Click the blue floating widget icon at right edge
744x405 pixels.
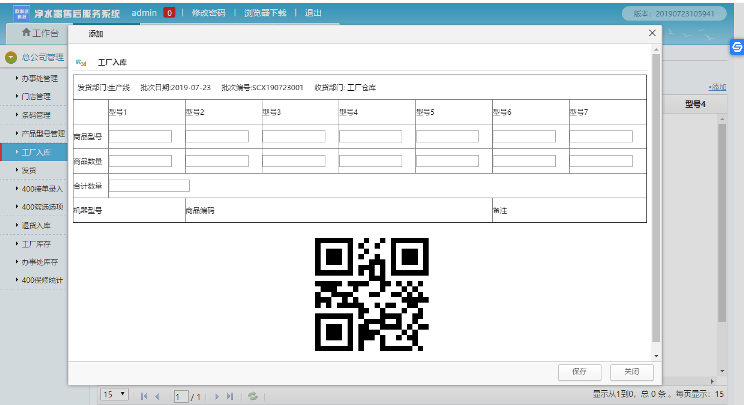pos(736,46)
